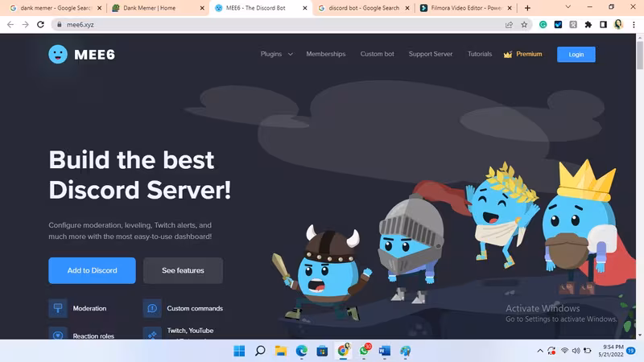Open WhatsApp from the taskbar
The width and height of the screenshot is (644, 362).
click(x=364, y=351)
